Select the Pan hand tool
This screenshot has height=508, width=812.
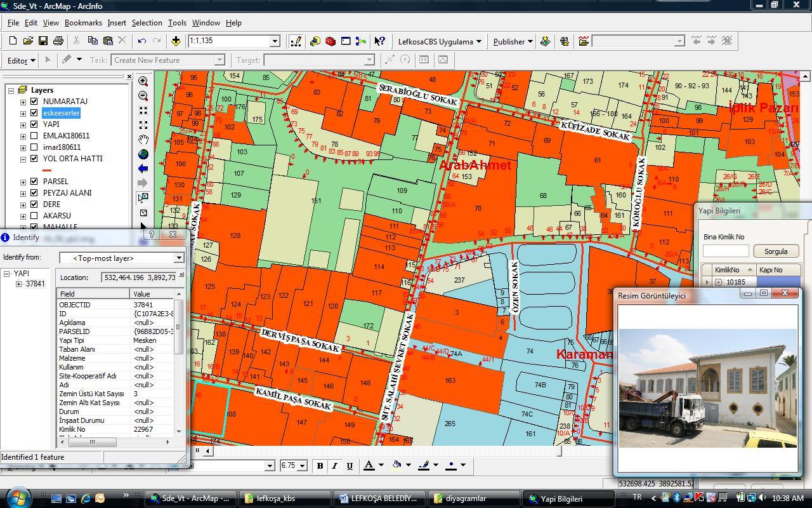(x=143, y=140)
